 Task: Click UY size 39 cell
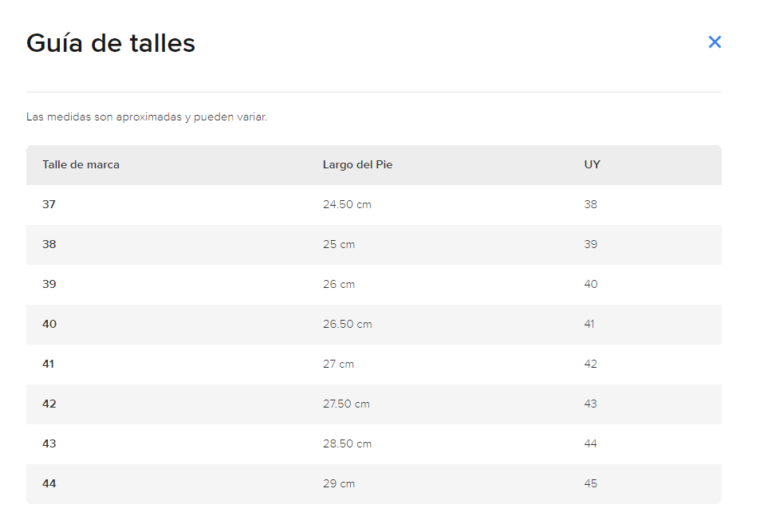[590, 245]
